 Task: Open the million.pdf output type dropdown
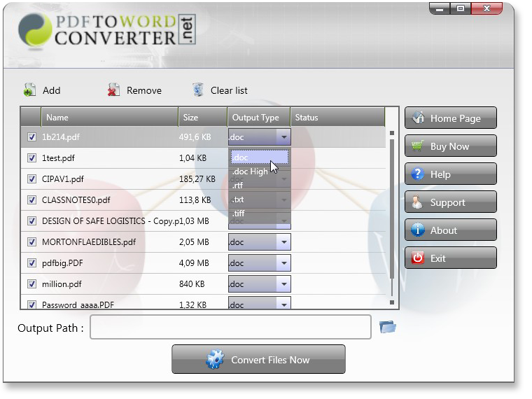click(283, 284)
